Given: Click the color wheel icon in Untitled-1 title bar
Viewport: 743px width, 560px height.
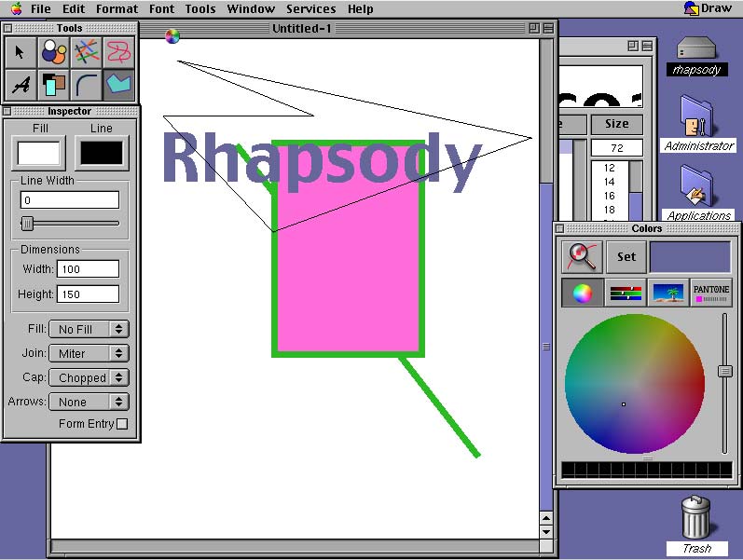Looking at the screenshot, I should (x=172, y=35).
